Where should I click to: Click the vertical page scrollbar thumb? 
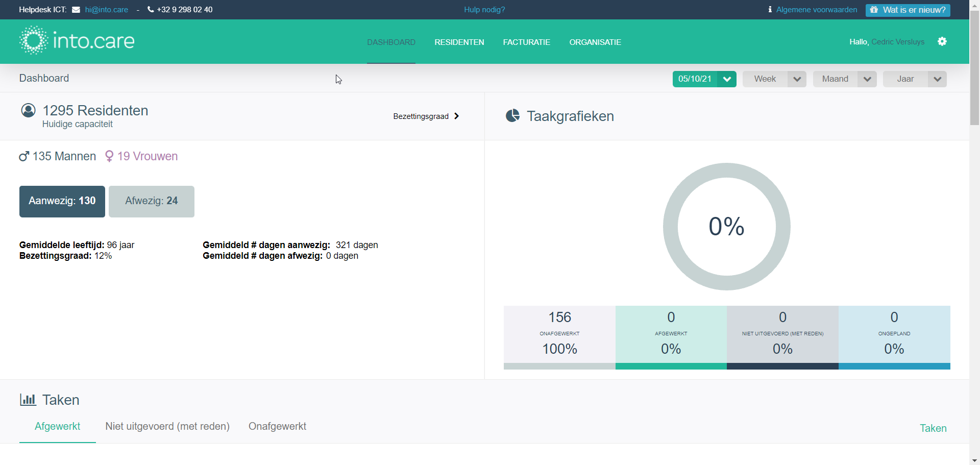pos(974,68)
